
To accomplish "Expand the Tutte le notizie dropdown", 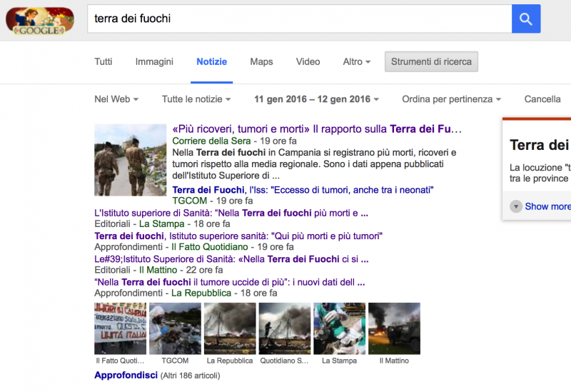I will click(196, 99).
